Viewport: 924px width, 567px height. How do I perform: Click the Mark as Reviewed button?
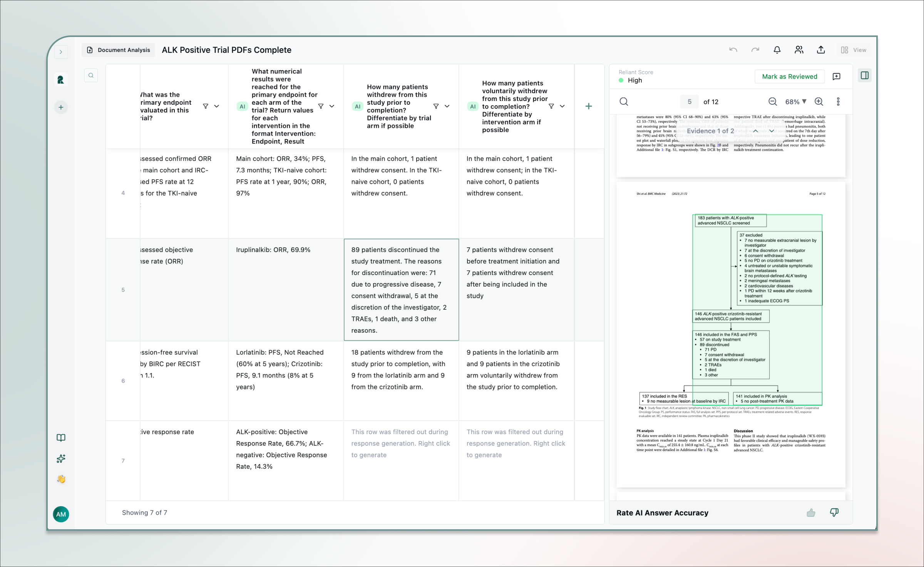point(789,76)
